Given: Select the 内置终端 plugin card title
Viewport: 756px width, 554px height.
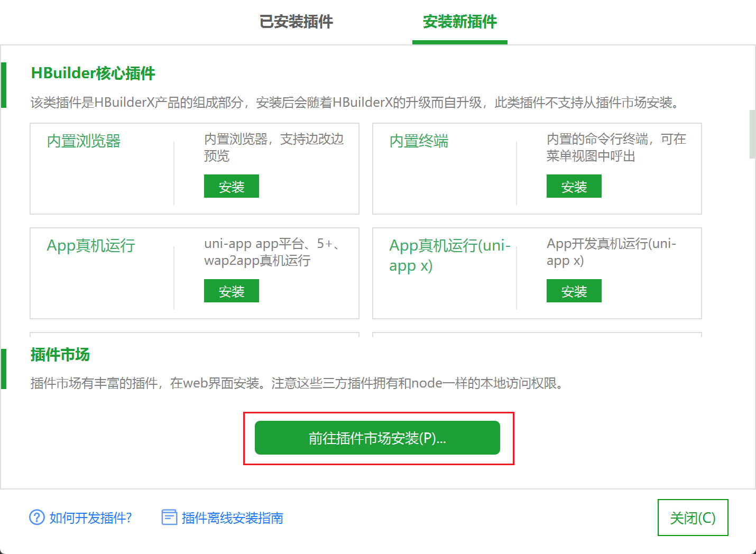Looking at the screenshot, I should click(x=418, y=141).
